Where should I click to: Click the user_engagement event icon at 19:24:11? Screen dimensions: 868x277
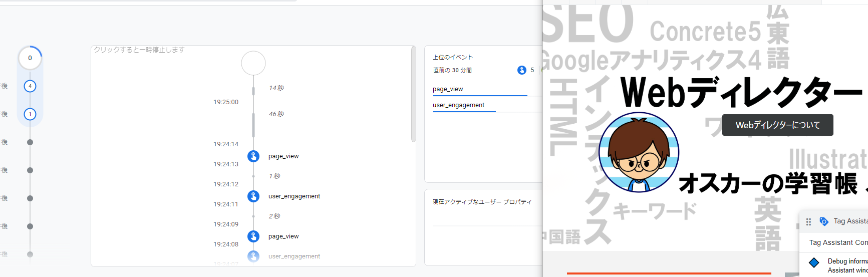253,196
